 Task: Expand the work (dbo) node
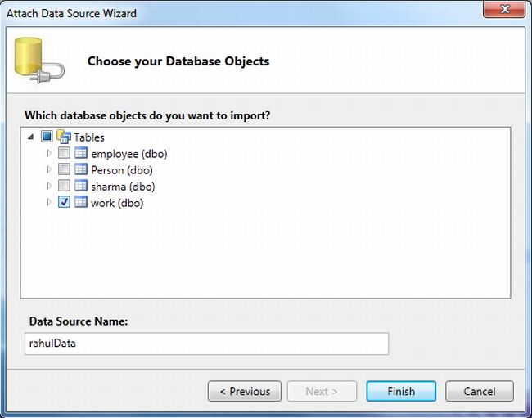(x=49, y=203)
